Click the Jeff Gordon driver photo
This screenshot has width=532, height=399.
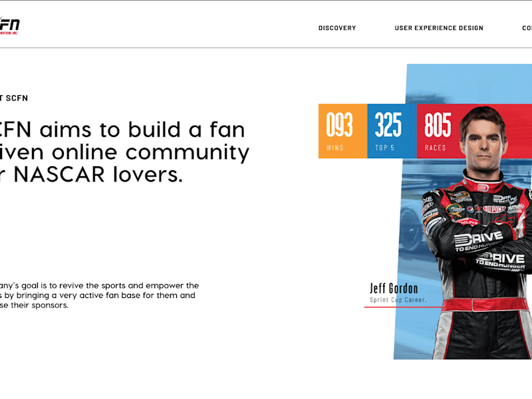tap(478, 234)
